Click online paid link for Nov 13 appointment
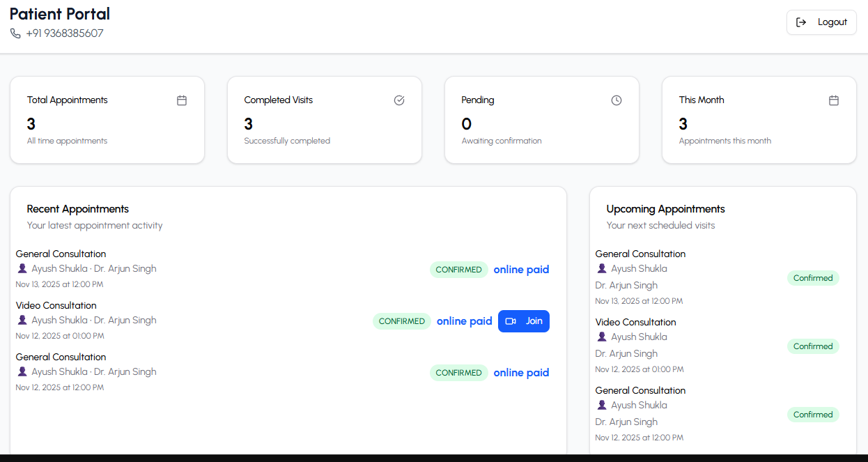 [521, 270]
